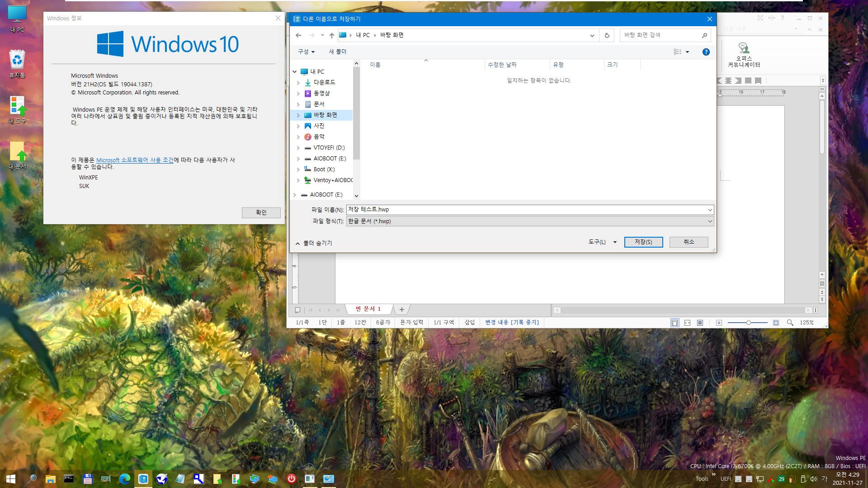Open the 파일 이름 filename dropdown
868x488 pixels.
710,210
